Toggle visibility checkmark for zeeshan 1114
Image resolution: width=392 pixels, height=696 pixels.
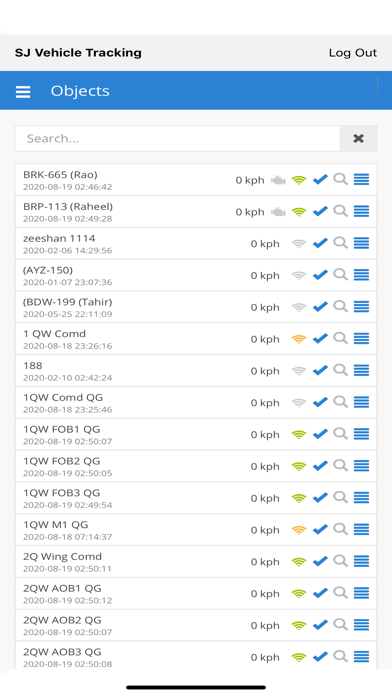(x=320, y=243)
